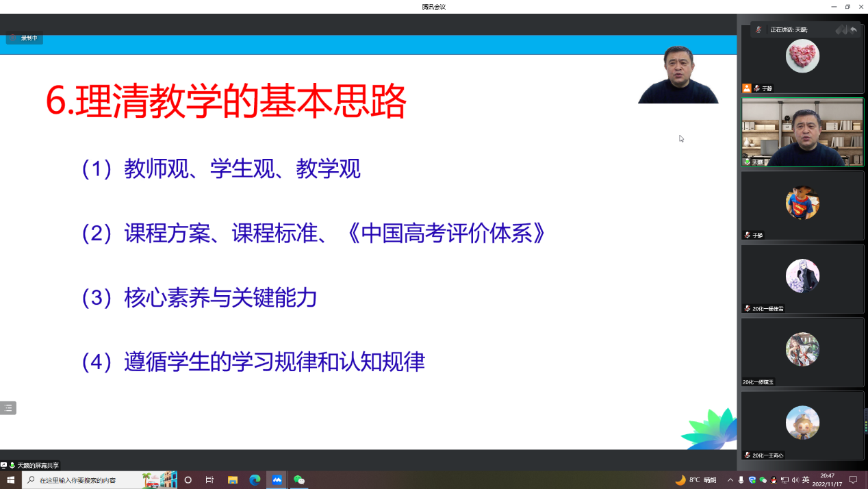The width and height of the screenshot is (868, 489).
Task: Expand hidden system tray icons
Action: 730,480
